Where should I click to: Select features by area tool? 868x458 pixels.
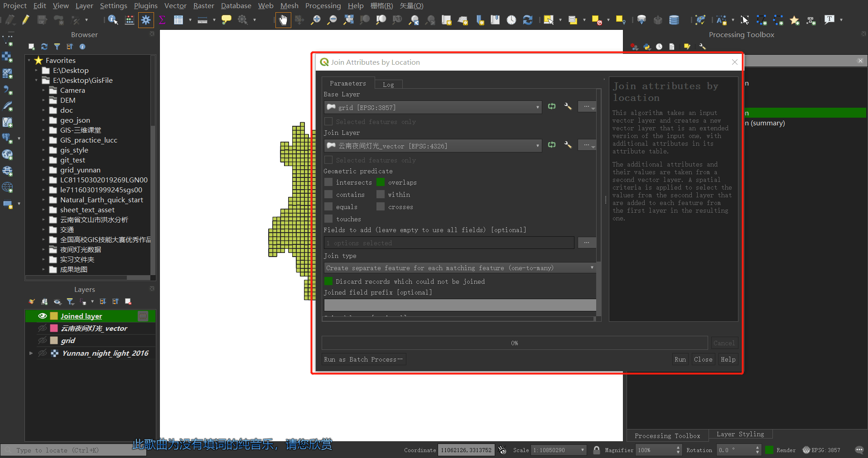549,20
